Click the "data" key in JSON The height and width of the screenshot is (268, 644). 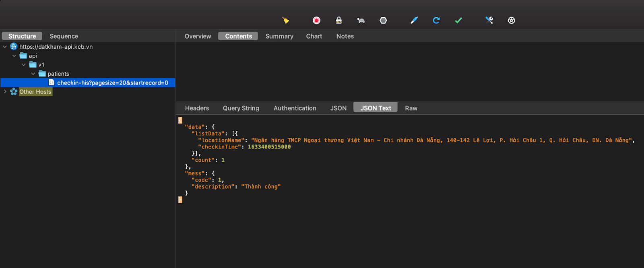[x=195, y=127]
